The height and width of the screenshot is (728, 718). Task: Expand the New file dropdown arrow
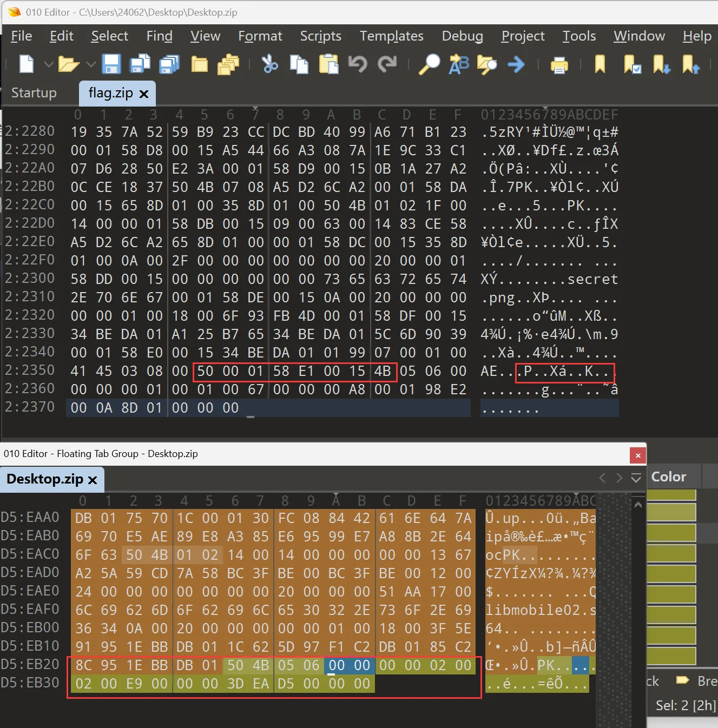click(x=49, y=65)
